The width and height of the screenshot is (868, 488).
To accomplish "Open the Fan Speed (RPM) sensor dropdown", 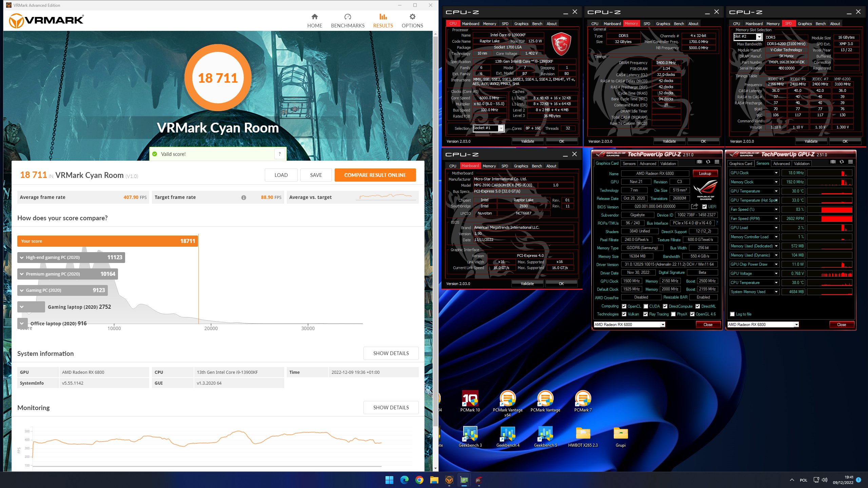I will [776, 219].
